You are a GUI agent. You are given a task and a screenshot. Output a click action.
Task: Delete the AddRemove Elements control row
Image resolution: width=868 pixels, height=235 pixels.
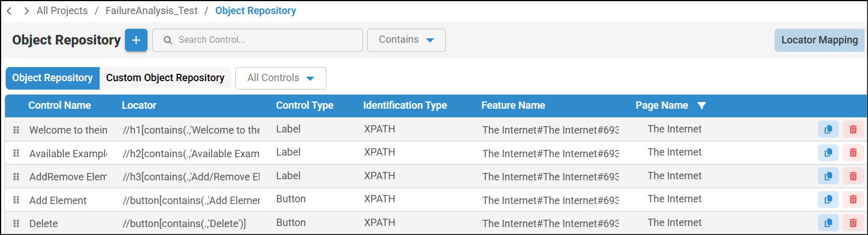[853, 176]
